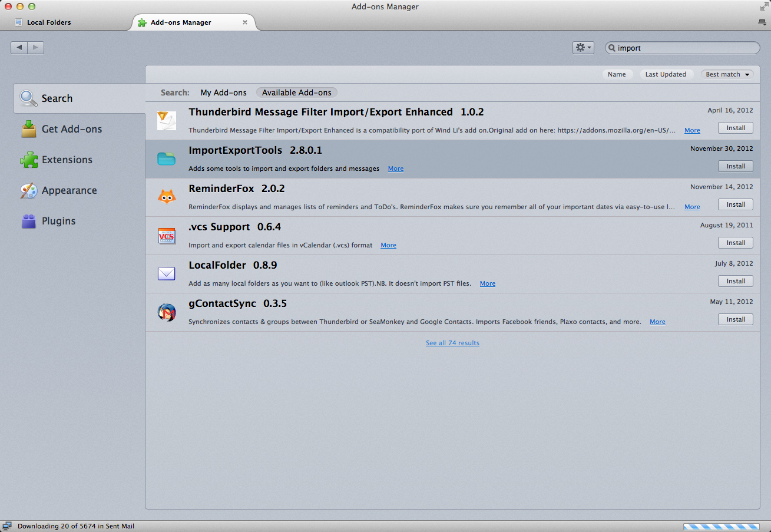
Task: Sort results by Name
Action: 617,74
